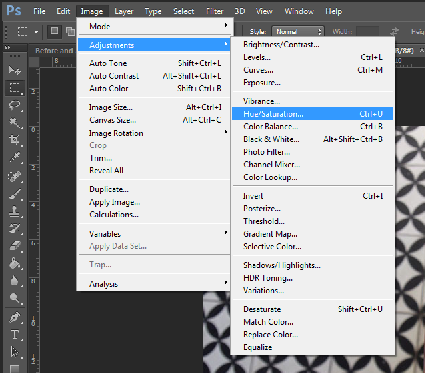Click the New Selection mode icon

click(54, 31)
